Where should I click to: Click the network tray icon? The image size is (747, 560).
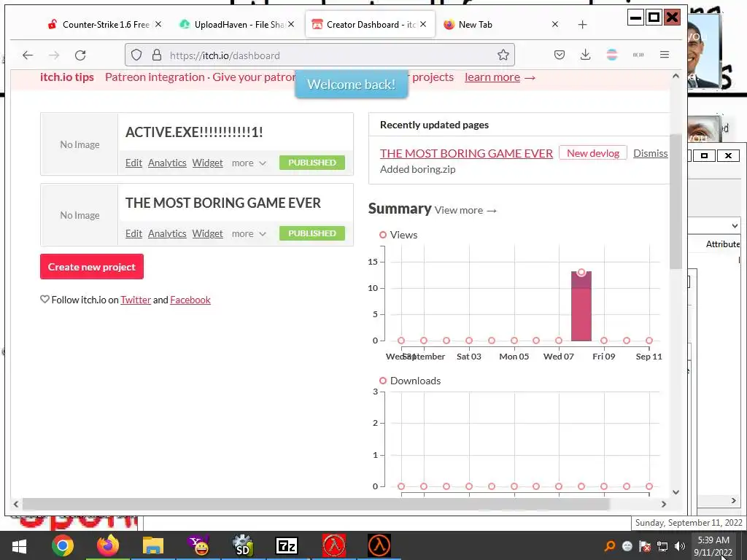(x=662, y=546)
